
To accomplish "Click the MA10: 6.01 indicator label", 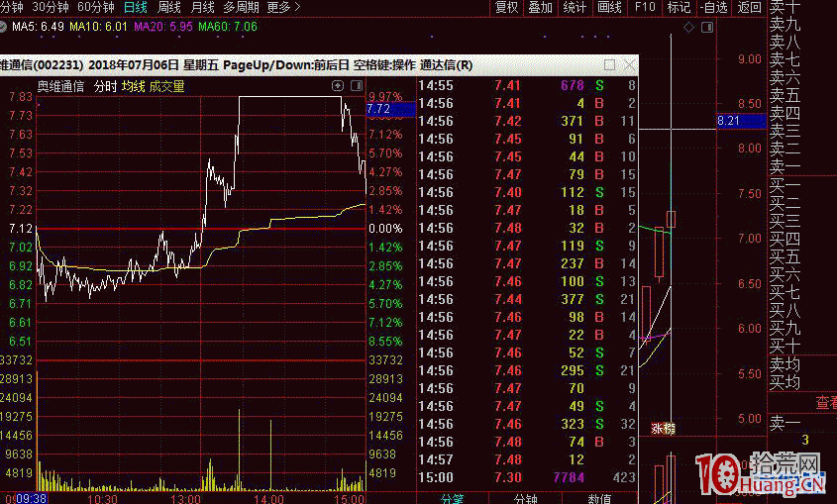I will pyautogui.click(x=99, y=26).
